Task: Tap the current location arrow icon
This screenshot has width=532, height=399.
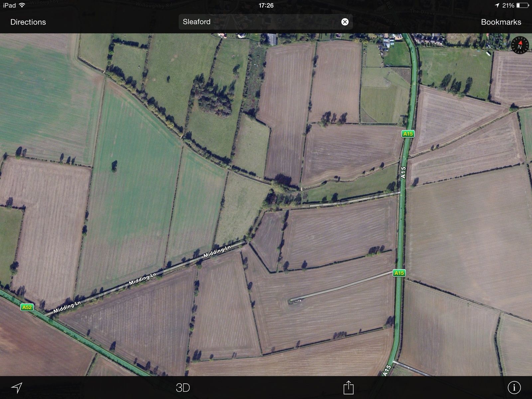Action: (17, 387)
